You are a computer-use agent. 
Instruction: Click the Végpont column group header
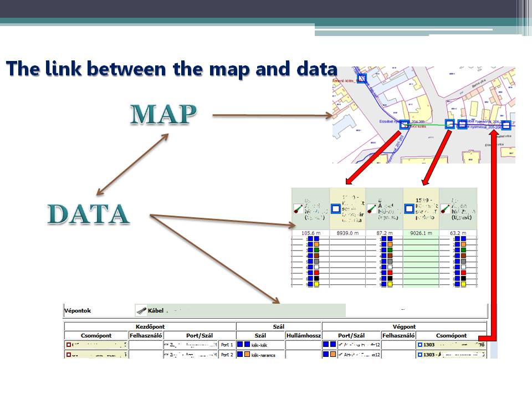click(404, 327)
